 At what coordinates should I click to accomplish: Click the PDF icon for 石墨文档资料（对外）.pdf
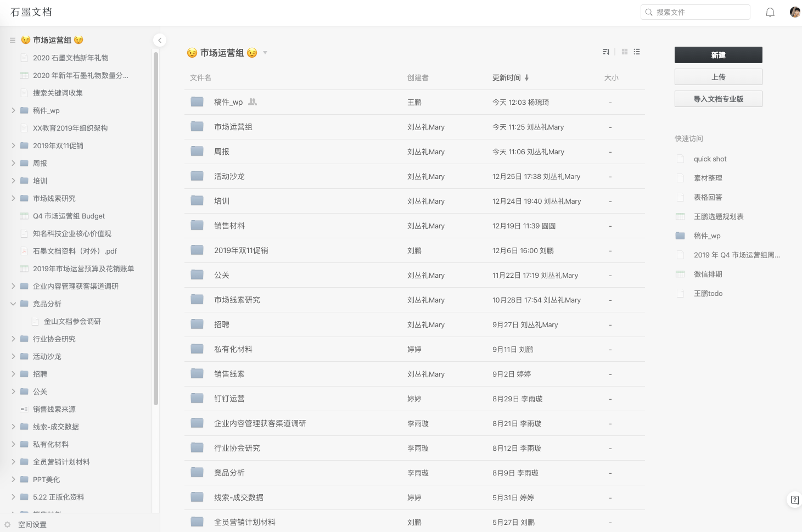point(24,251)
